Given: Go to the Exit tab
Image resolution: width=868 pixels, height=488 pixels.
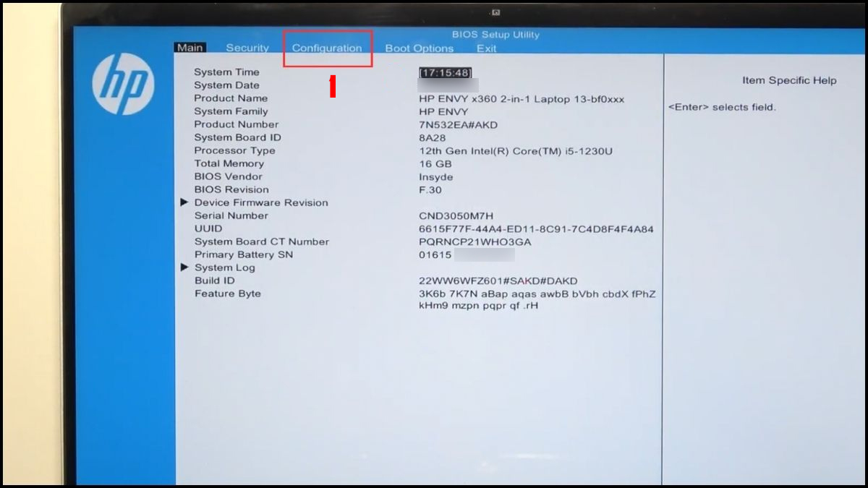Looking at the screenshot, I should pyautogui.click(x=486, y=48).
